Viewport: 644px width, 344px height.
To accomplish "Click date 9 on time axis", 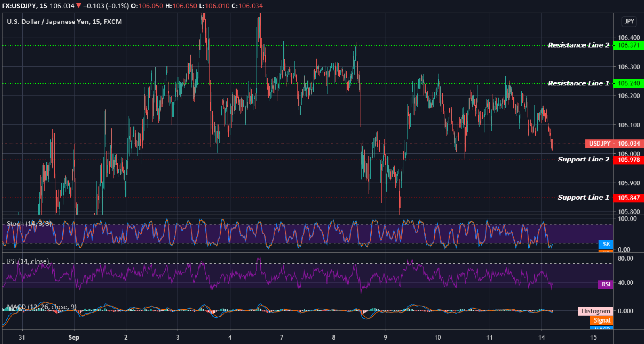I will coord(386,337).
